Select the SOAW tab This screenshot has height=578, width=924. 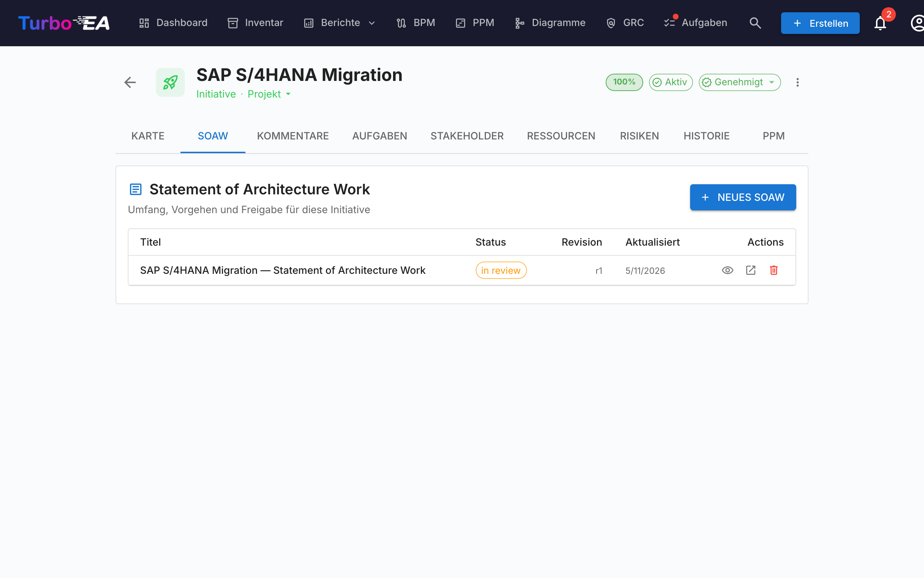point(213,136)
